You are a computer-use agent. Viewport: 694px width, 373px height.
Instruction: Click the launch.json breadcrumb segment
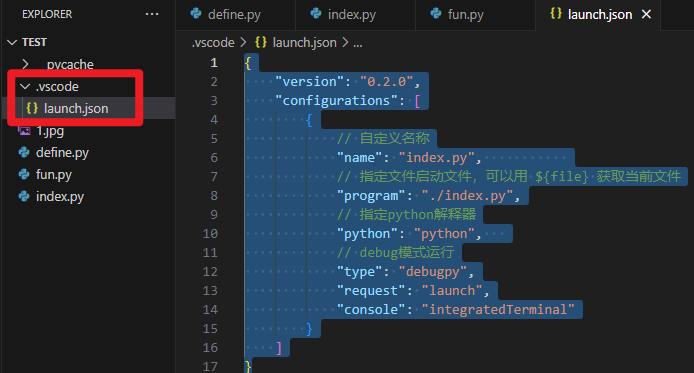[305, 42]
